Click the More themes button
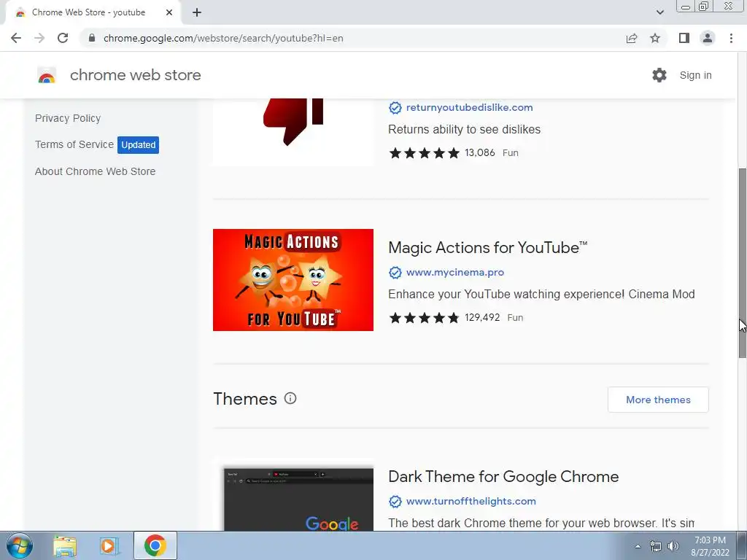 pyautogui.click(x=658, y=400)
